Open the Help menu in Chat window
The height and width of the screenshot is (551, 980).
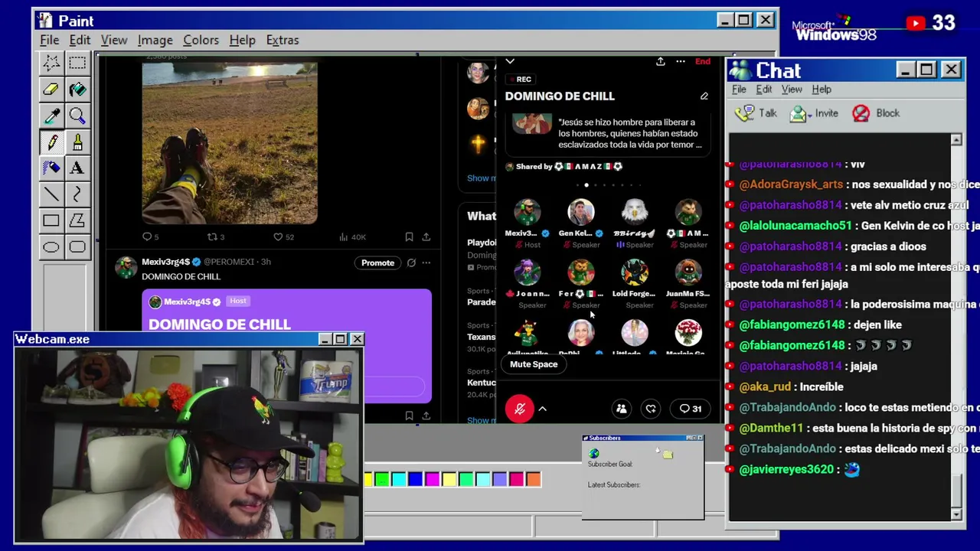pos(822,90)
